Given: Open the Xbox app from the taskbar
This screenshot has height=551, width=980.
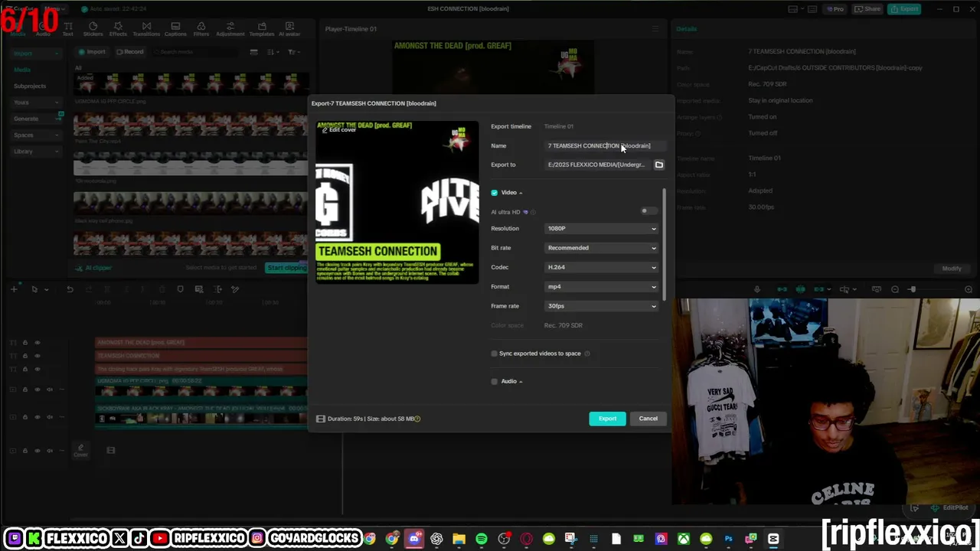Looking at the screenshot, I should [684, 540].
